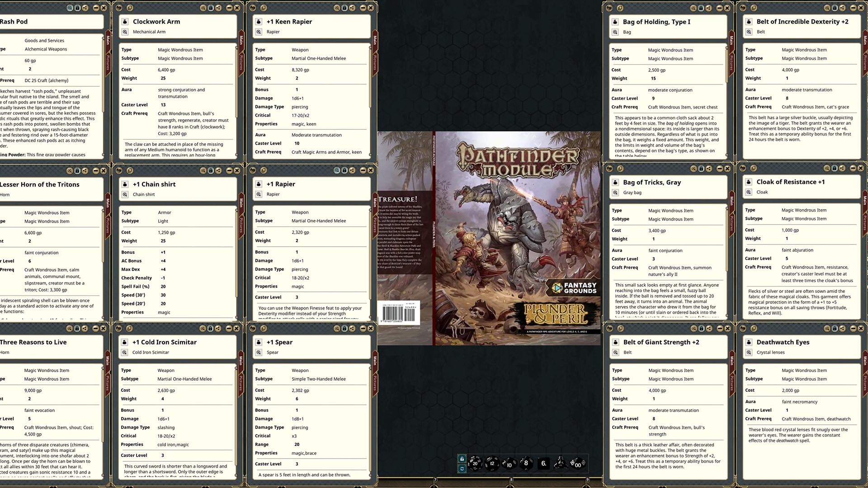The width and height of the screenshot is (868, 488).
Task: Pick the d4 pyramid die in tray
Action: tap(561, 463)
